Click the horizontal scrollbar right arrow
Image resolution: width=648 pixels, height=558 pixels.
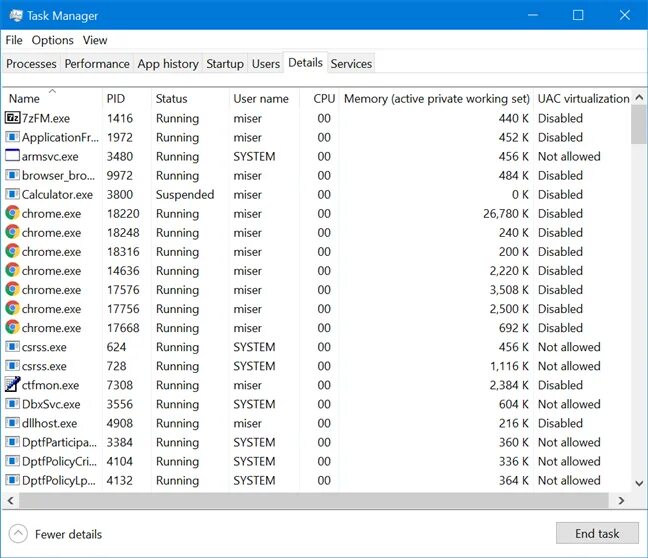click(621, 501)
